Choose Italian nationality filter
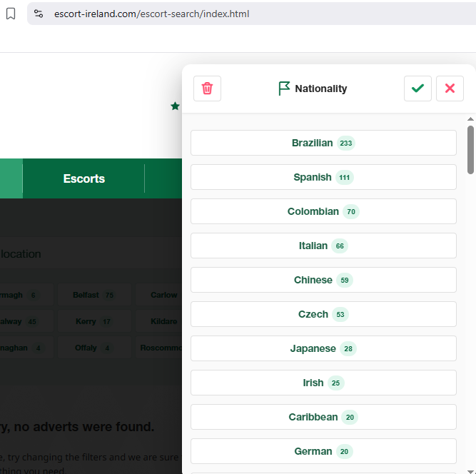Image resolution: width=476 pixels, height=474 pixels. click(323, 246)
